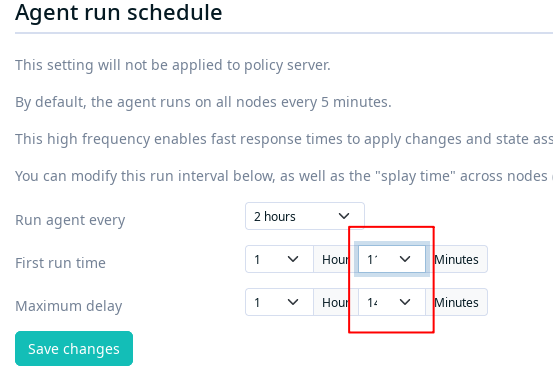This screenshot has width=553, height=378.
Task: Open the "Run agent every" 2 hours dropdown
Action: 305,216
